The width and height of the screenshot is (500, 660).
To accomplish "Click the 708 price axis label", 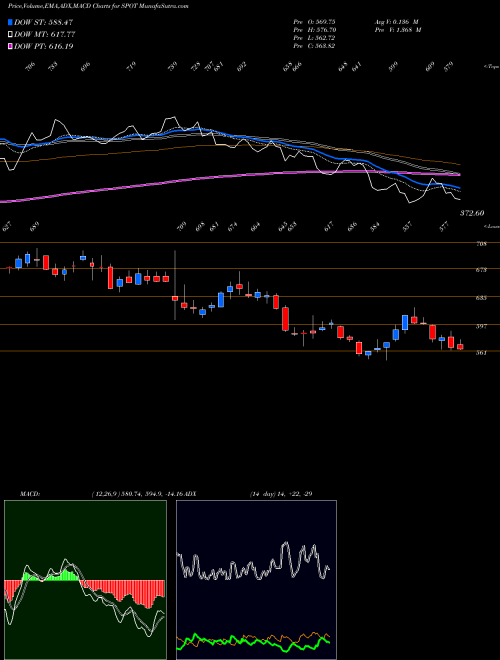I will tap(481, 244).
